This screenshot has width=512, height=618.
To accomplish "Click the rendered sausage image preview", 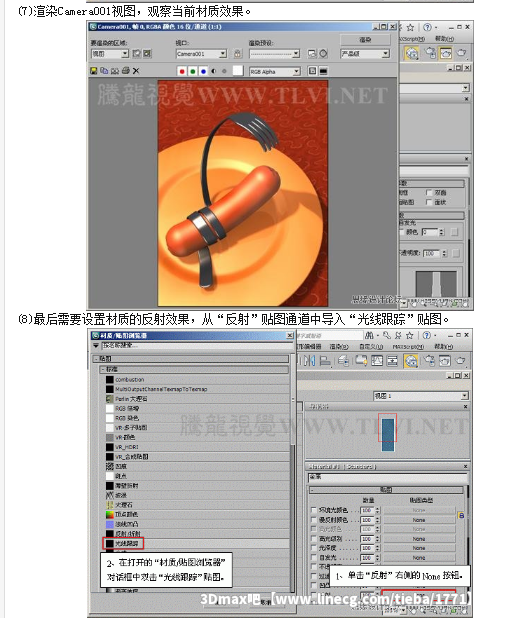I will point(243,193).
